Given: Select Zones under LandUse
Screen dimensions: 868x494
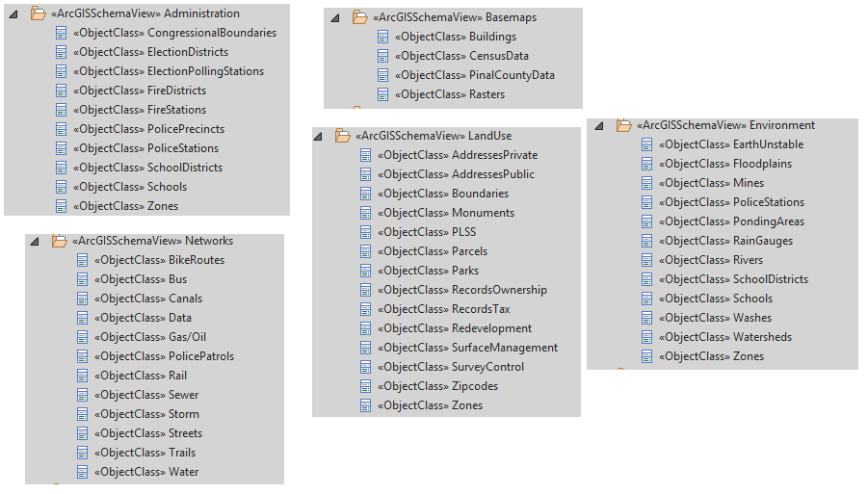Looking at the screenshot, I should click(x=430, y=406).
